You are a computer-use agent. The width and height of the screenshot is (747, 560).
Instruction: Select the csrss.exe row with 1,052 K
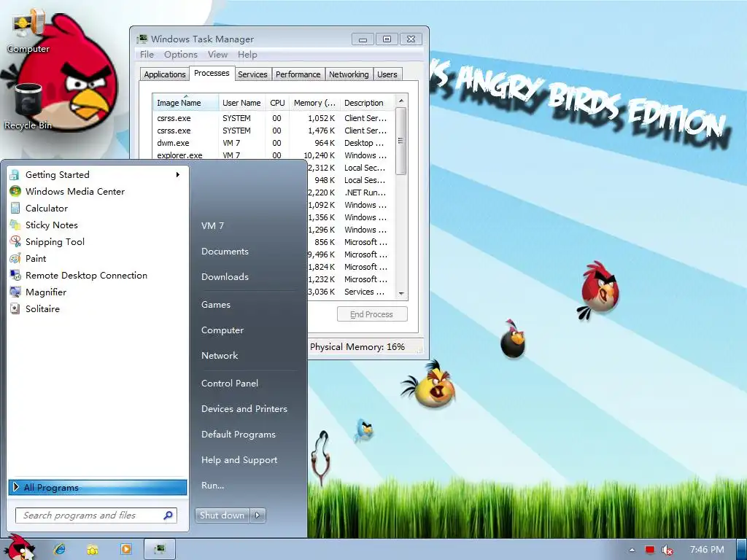coord(274,118)
